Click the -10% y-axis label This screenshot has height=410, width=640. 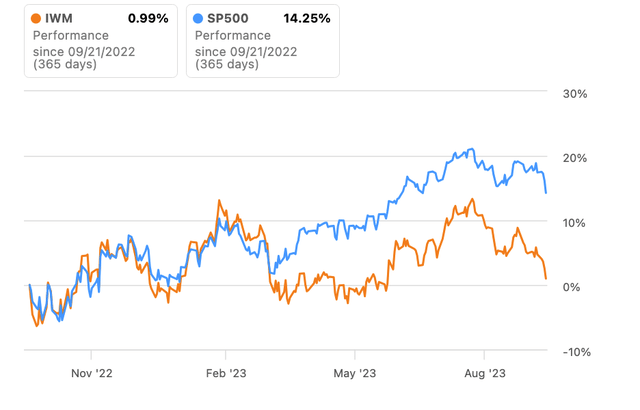click(x=574, y=351)
